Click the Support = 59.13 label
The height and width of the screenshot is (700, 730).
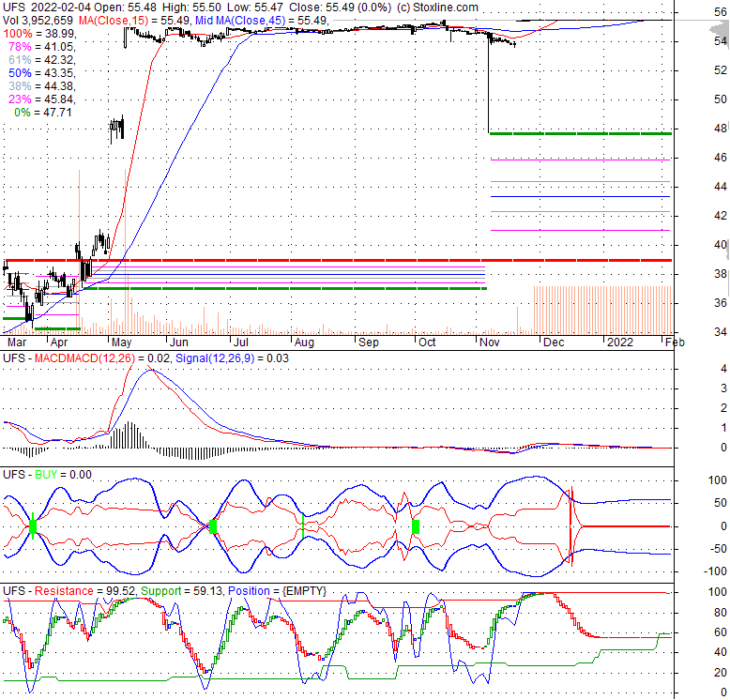point(182,591)
